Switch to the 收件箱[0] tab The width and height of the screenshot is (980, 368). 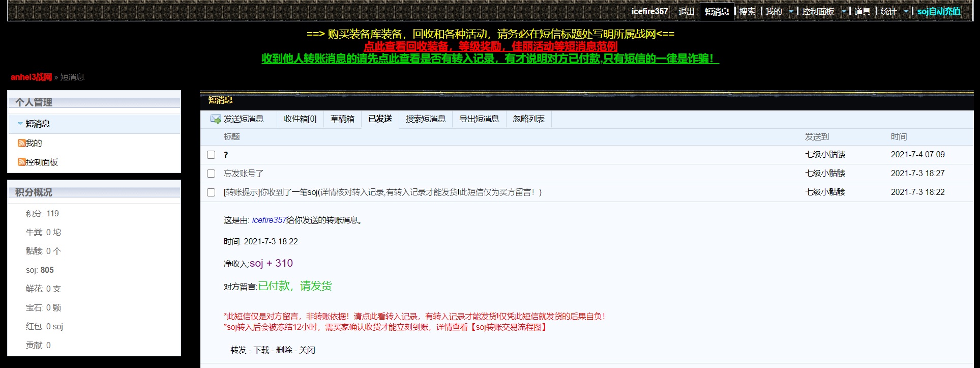tap(300, 119)
